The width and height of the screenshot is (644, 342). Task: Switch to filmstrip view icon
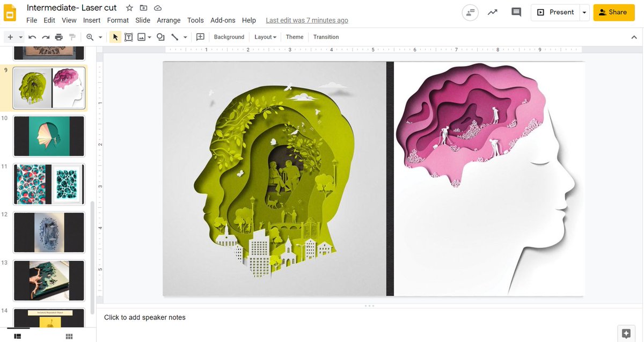click(17, 336)
